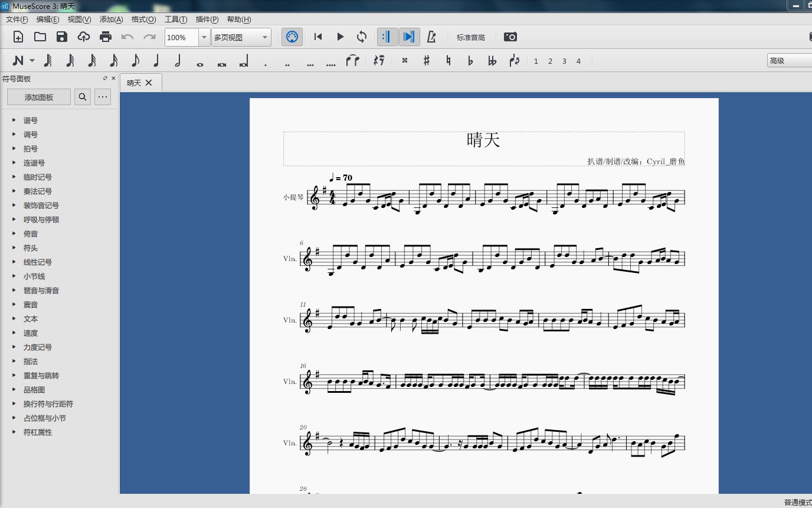
Task: Select tempo marking ♩= 70
Action: pos(340,177)
